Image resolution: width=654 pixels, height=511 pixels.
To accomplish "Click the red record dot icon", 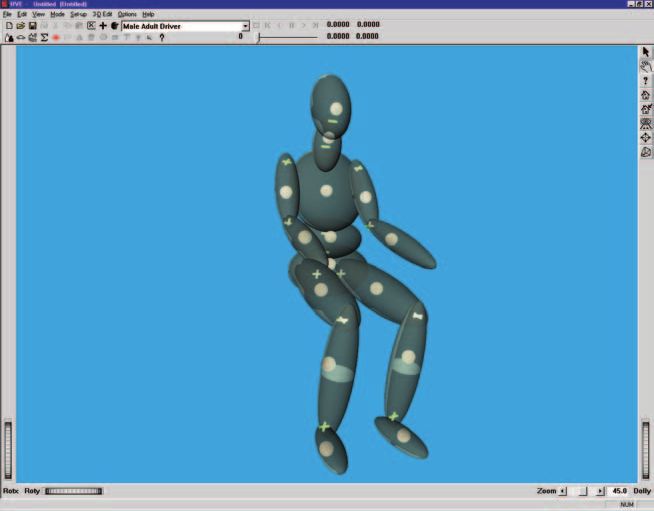I will [x=56, y=38].
